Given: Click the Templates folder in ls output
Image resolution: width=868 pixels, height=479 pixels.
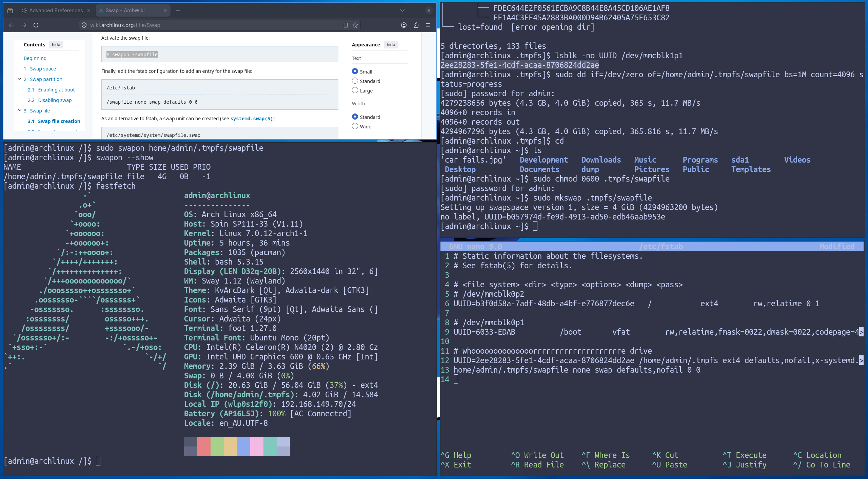Looking at the screenshot, I should coord(751,169).
